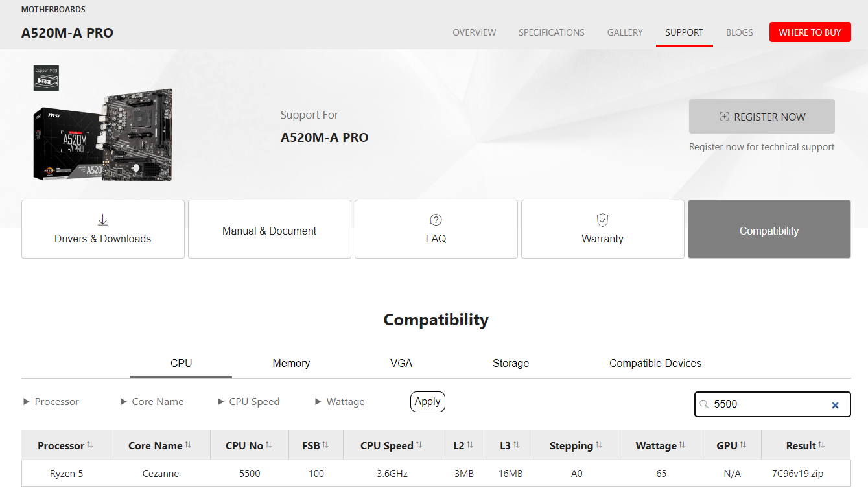The width and height of the screenshot is (868, 501).
Task: Open the Gallery page tab
Action: 625,32
